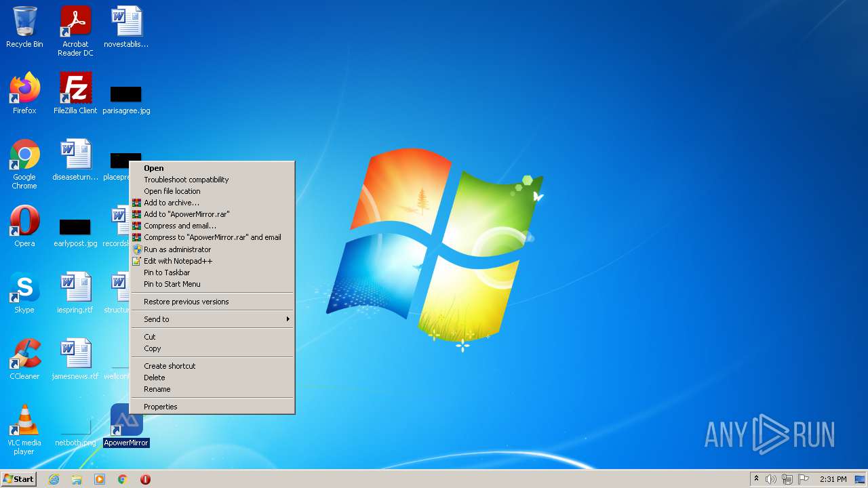Choose Add to archive...
Screen dimensions: 868x488
point(212,203)
